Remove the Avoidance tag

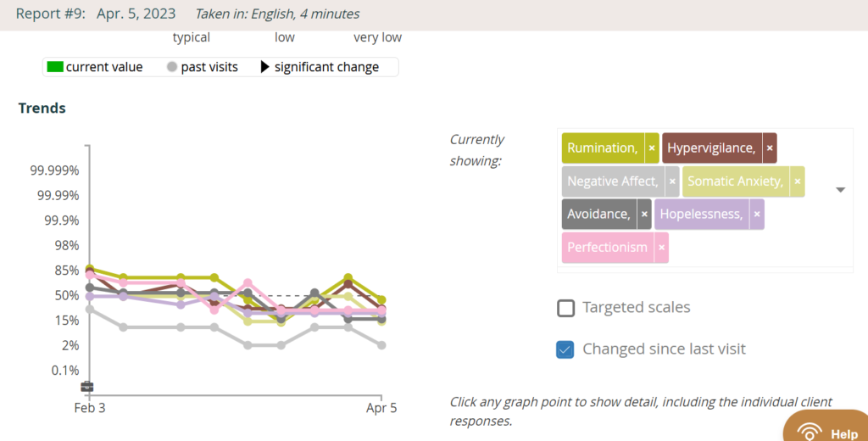[644, 214]
